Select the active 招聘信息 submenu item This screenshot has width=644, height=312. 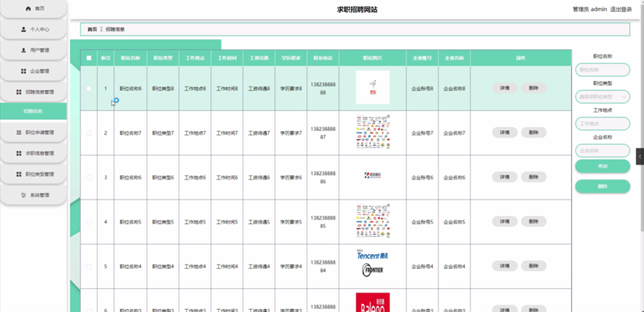pos(34,111)
